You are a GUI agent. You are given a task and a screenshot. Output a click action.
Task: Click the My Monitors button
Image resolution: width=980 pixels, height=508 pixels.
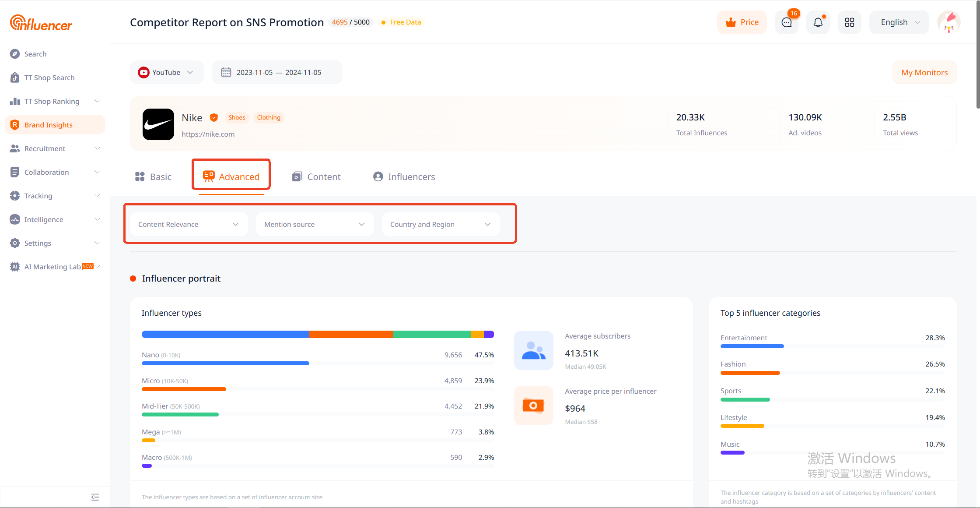point(924,72)
